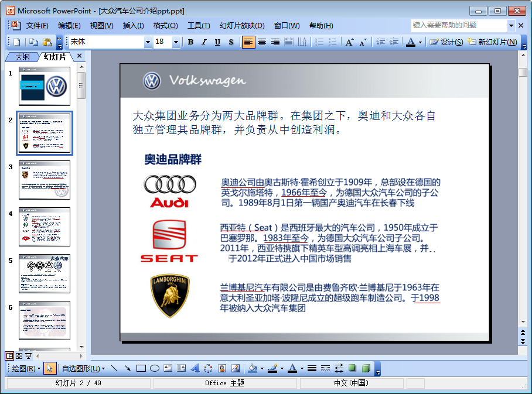Apply Line Color brush swatch
The height and width of the screenshot is (394, 532).
[272, 368]
